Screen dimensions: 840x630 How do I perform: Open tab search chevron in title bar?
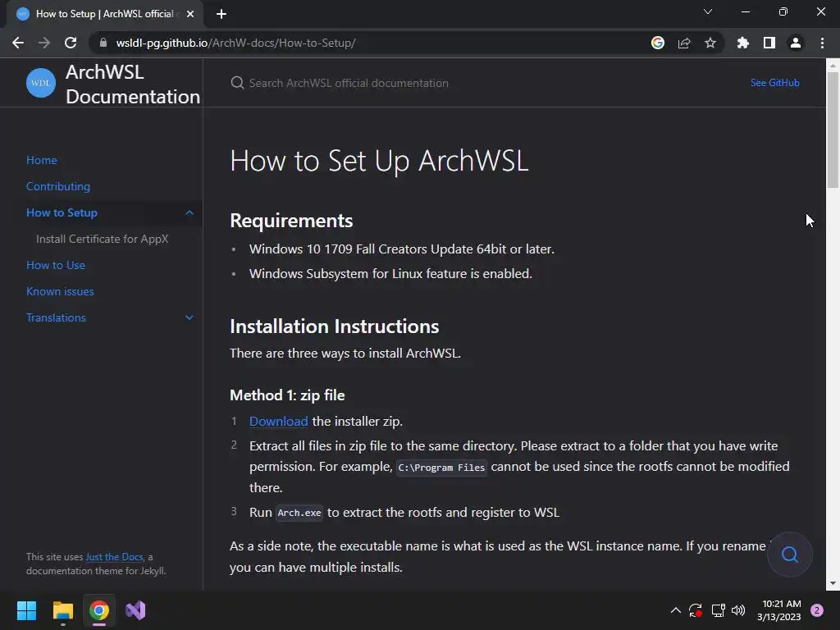coord(708,11)
